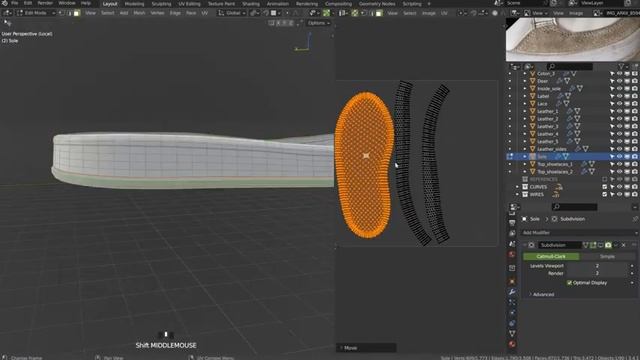This screenshot has width=640, height=360.
Task: Open the viewport Options dropdown
Action: pyautogui.click(x=319, y=23)
